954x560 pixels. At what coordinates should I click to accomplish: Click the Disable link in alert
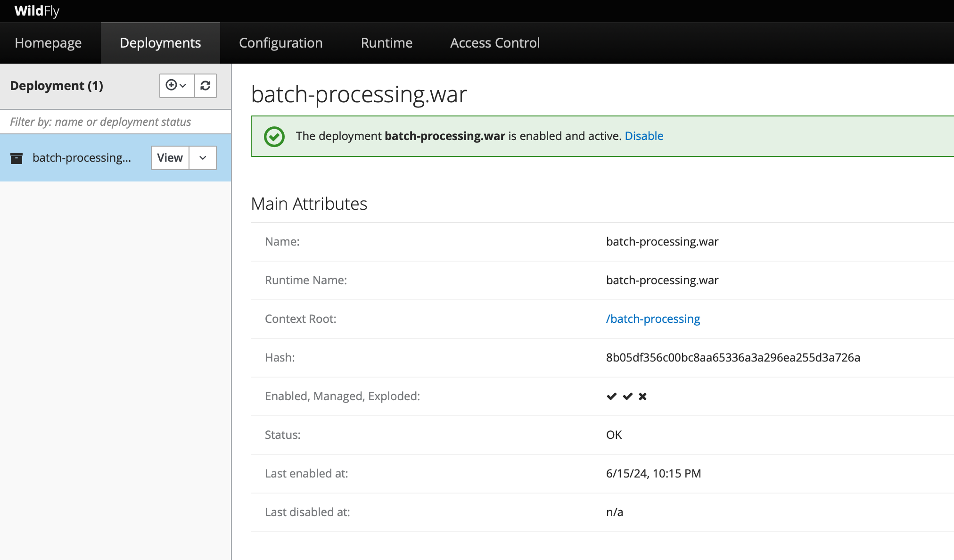[644, 136]
